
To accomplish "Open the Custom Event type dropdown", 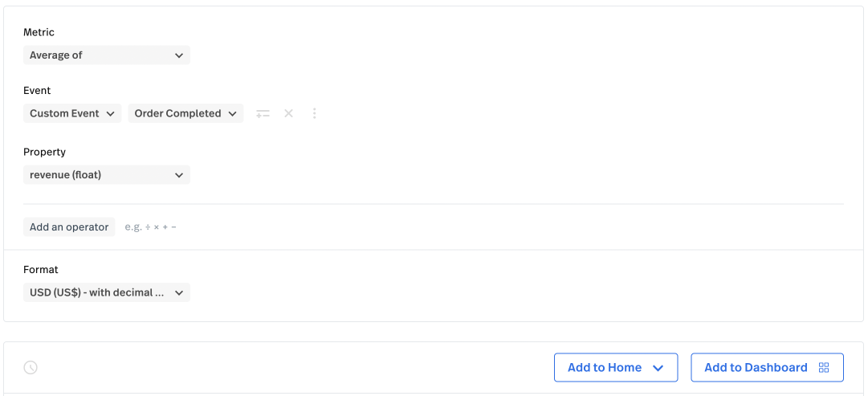I will (72, 113).
